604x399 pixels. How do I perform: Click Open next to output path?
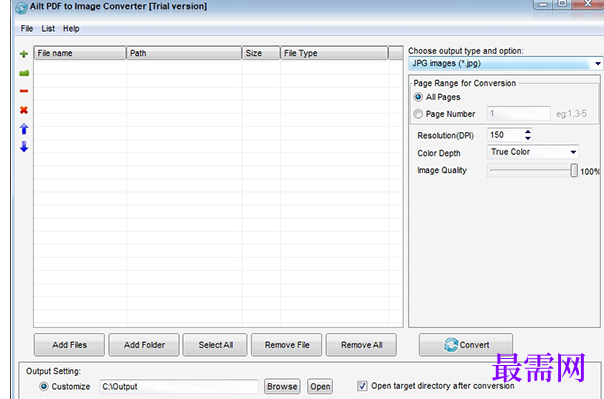[320, 386]
